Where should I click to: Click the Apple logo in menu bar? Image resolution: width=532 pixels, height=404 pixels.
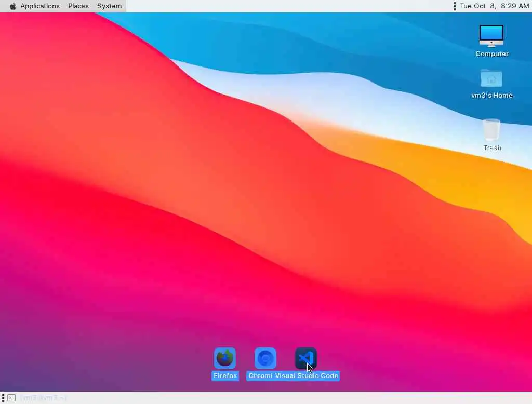[x=12, y=6]
